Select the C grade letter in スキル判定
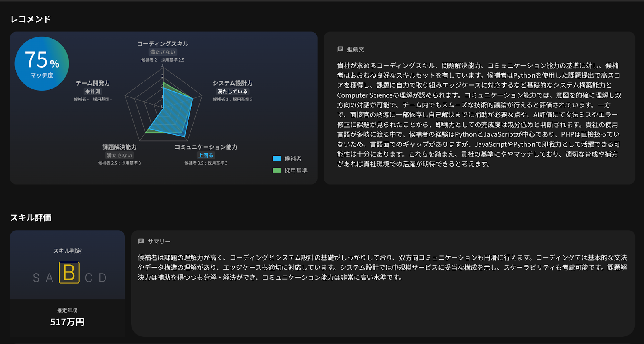 click(89, 278)
